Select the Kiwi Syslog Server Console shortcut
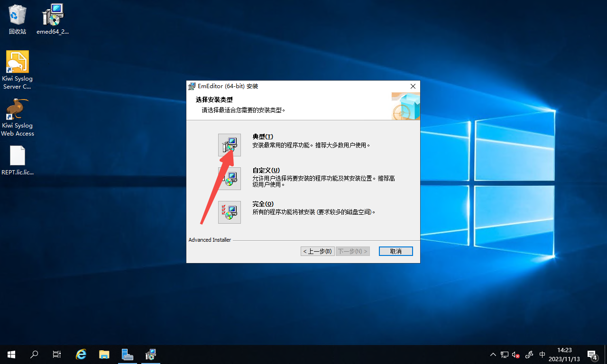The image size is (607, 364). (x=18, y=69)
